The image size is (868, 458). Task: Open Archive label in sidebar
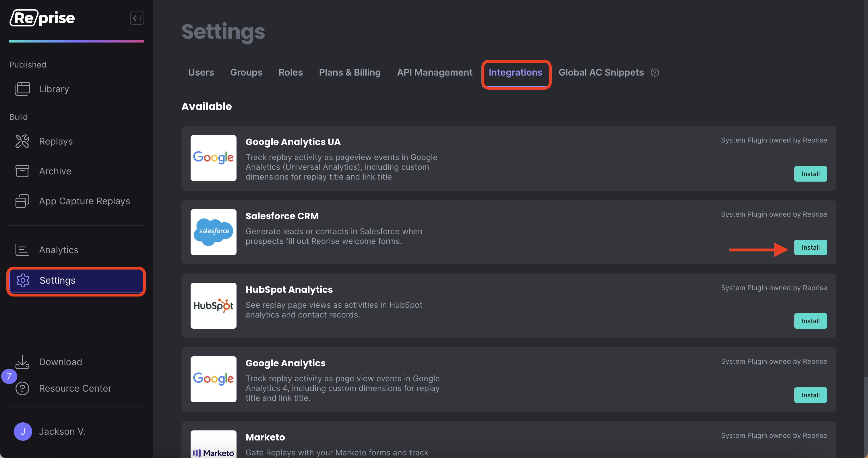tap(55, 171)
